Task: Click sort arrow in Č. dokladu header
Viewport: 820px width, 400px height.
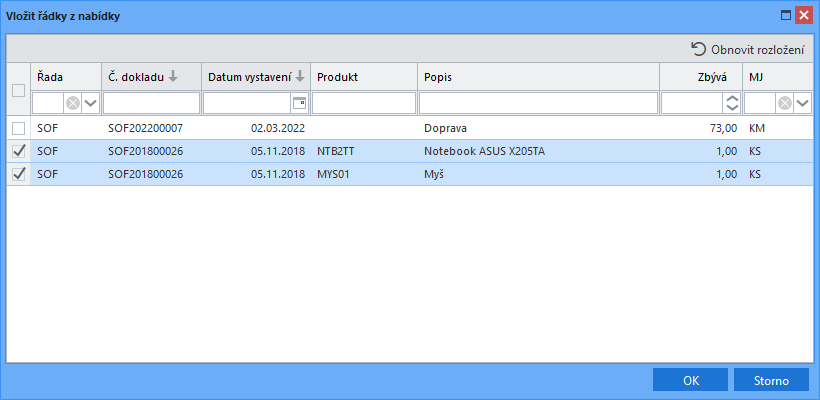Action: click(173, 77)
